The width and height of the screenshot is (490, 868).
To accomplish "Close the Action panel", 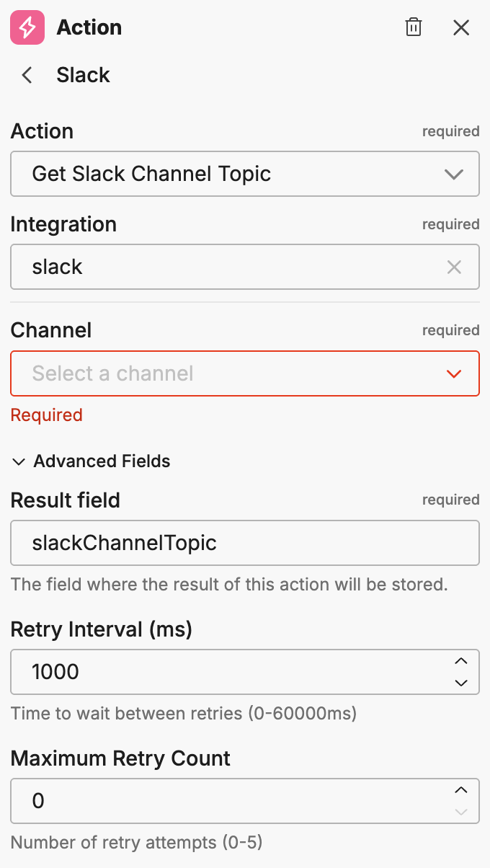I will [461, 28].
